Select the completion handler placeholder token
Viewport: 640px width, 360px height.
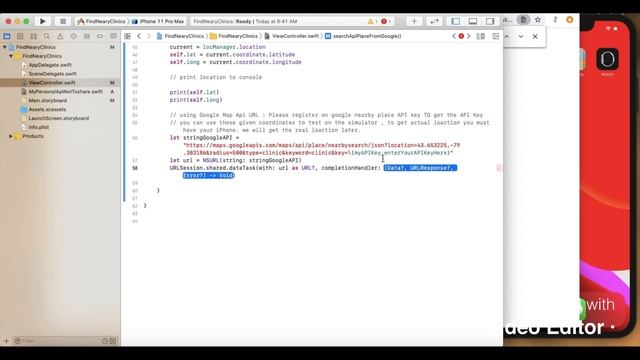pos(420,168)
